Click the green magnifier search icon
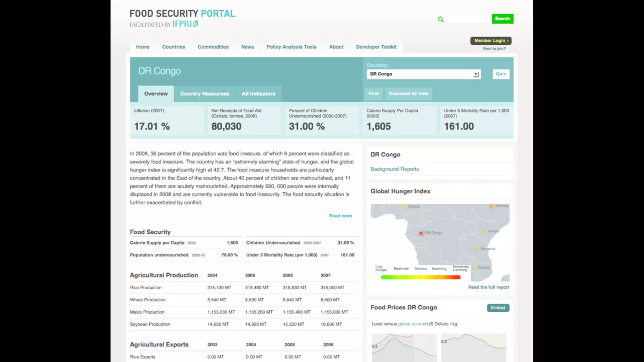The height and width of the screenshot is (362, 644). click(441, 19)
